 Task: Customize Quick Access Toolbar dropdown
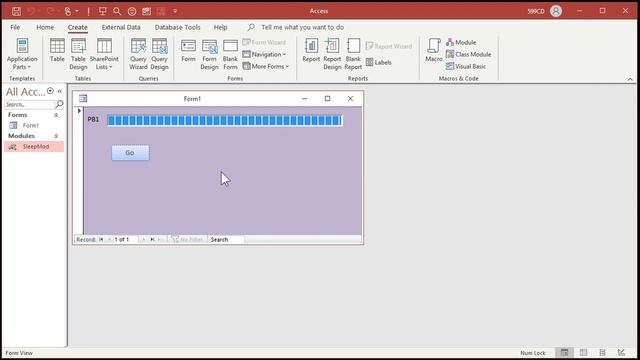point(175,11)
